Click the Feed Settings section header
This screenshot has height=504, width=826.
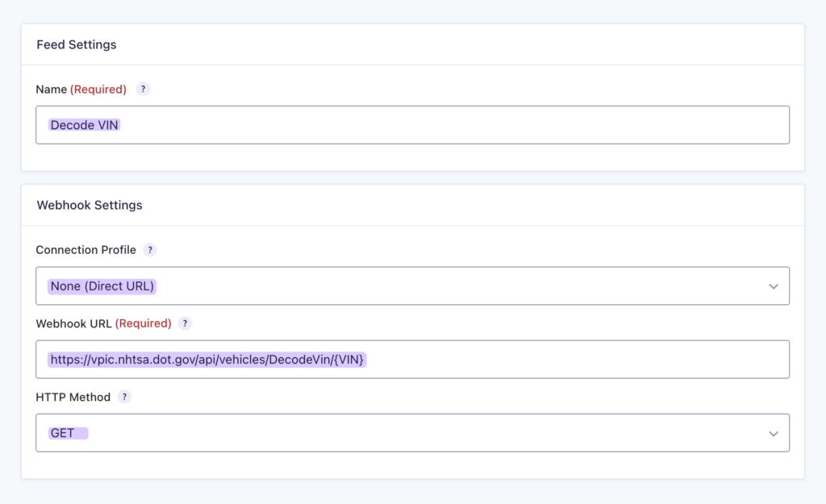tap(76, 44)
